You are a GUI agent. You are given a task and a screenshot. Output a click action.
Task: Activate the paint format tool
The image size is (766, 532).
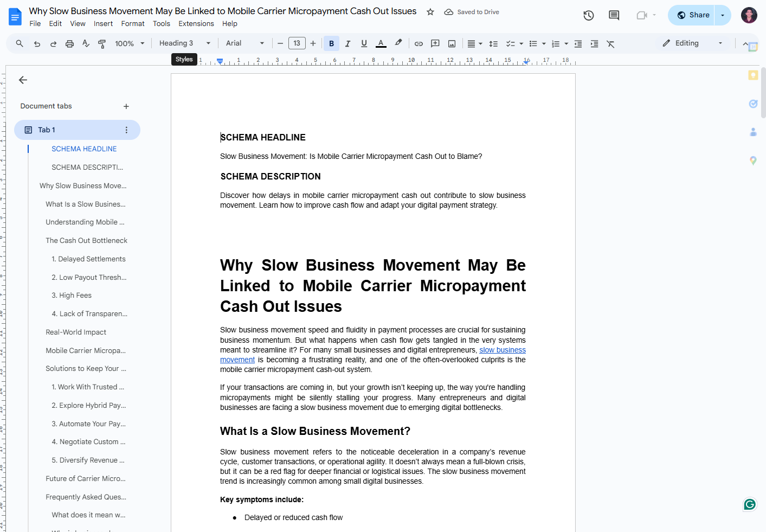pos(102,43)
